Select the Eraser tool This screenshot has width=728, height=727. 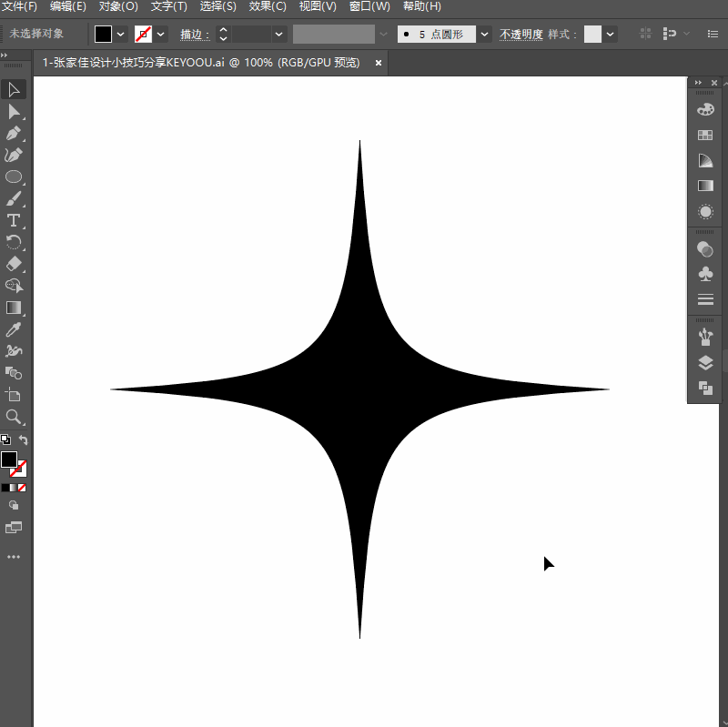click(14, 264)
